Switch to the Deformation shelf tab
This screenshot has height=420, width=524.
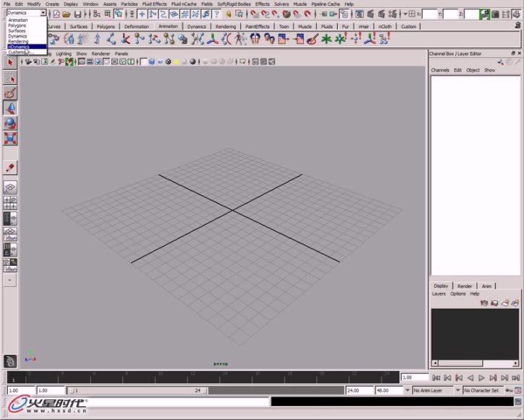136,26
